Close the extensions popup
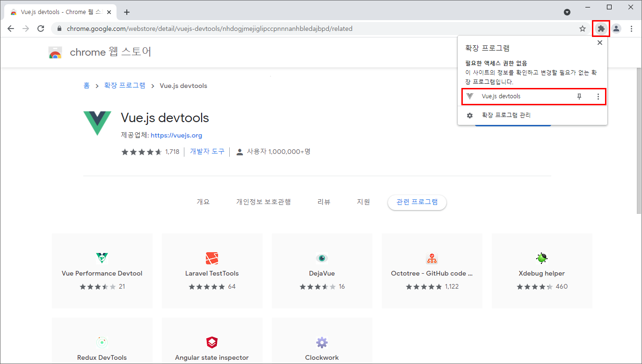Viewport: 642px width, 364px height. 600,43
